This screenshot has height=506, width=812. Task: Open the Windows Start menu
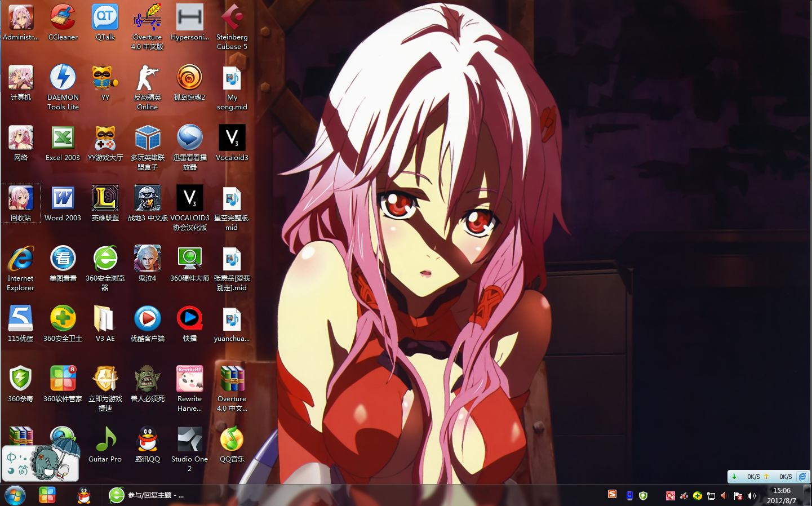[x=15, y=496]
